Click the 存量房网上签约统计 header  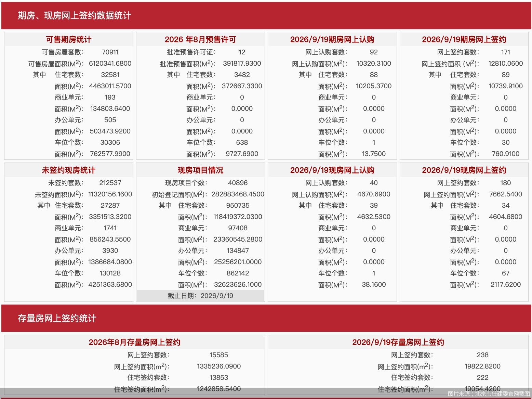point(57,318)
